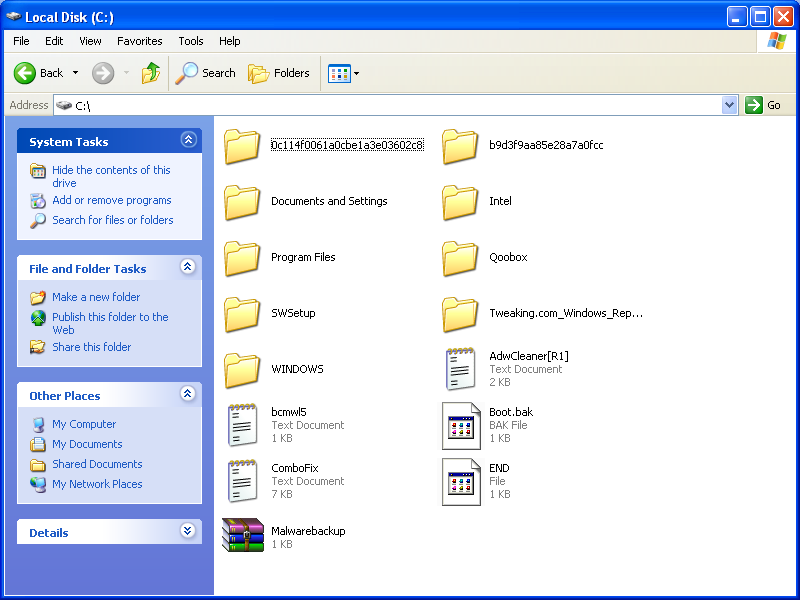Image resolution: width=800 pixels, height=600 pixels.
Task: Click the address bar path field
Action: tap(400, 105)
